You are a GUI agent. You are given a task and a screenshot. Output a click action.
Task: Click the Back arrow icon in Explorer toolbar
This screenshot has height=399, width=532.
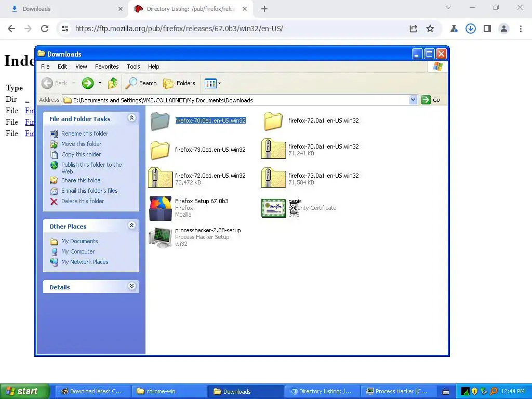(x=47, y=83)
